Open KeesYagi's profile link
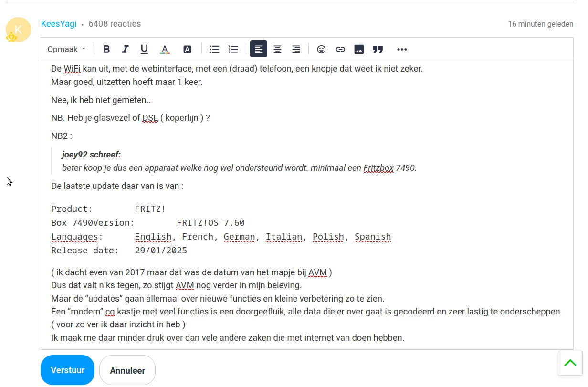Screen dimensions: 588x387 click(x=59, y=24)
